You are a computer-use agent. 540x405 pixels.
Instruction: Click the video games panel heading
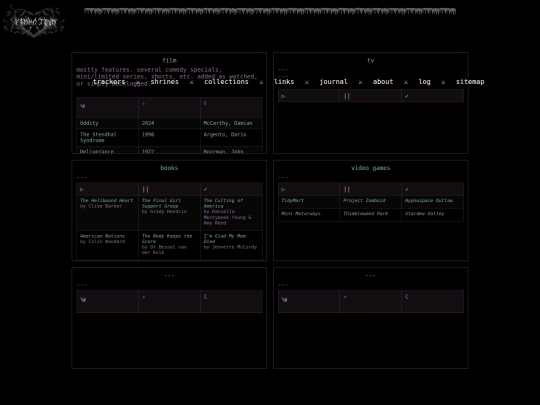(x=371, y=168)
